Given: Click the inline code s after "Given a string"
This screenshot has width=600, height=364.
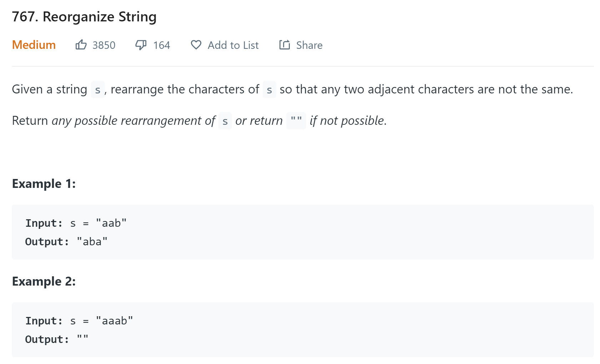Looking at the screenshot, I should (x=97, y=90).
